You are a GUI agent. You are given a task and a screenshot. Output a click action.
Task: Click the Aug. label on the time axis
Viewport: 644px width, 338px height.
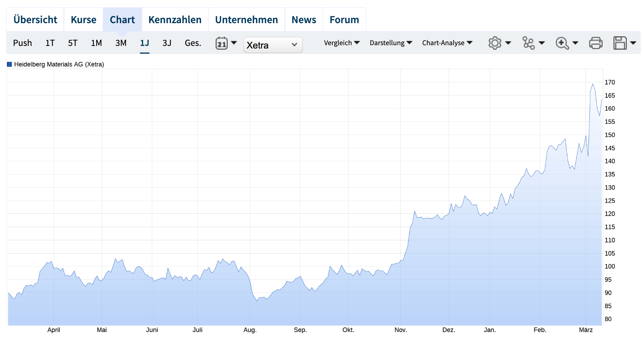pos(250,330)
